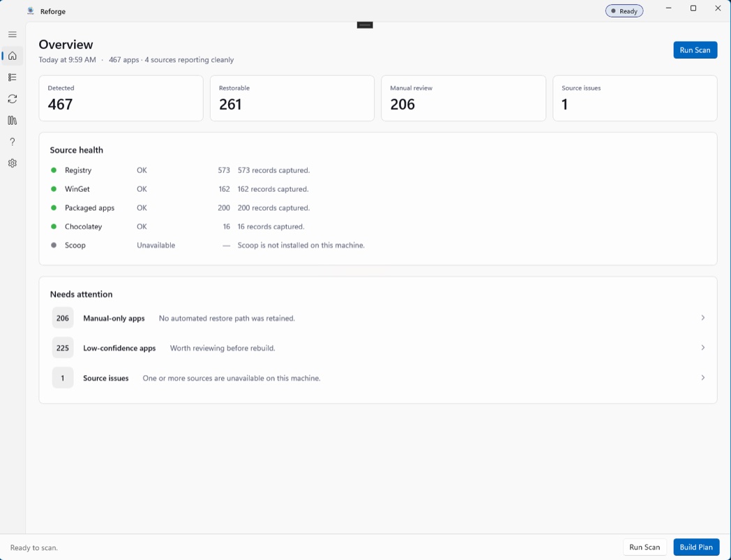Select the WinGet source name
The height and width of the screenshot is (560, 731).
pos(77,189)
